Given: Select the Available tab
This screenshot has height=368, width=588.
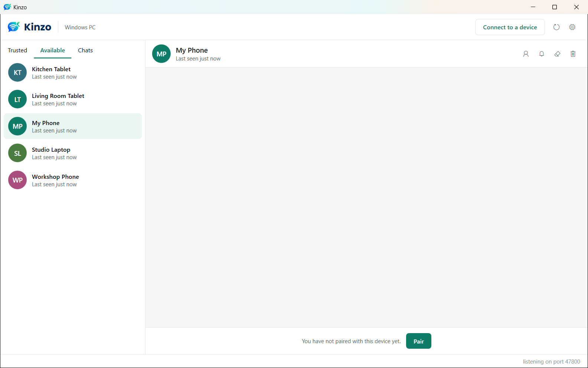Looking at the screenshot, I should (53, 50).
